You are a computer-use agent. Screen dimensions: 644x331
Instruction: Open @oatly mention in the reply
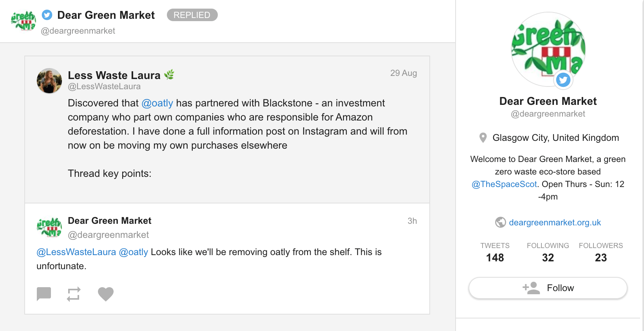[x=134, y=252]
